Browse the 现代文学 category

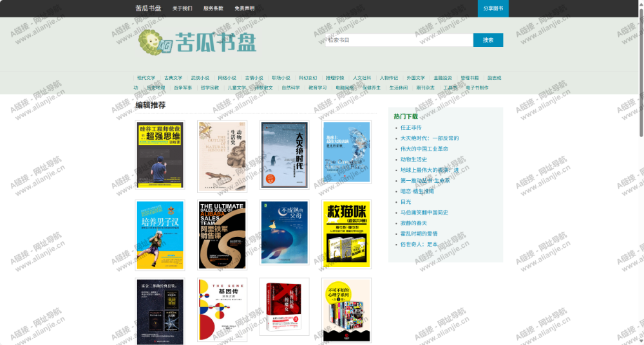click(x=146, y=78)
